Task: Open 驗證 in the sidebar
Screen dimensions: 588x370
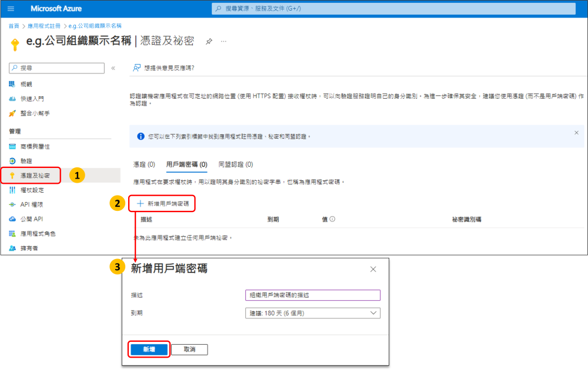Action: point(26,161)
